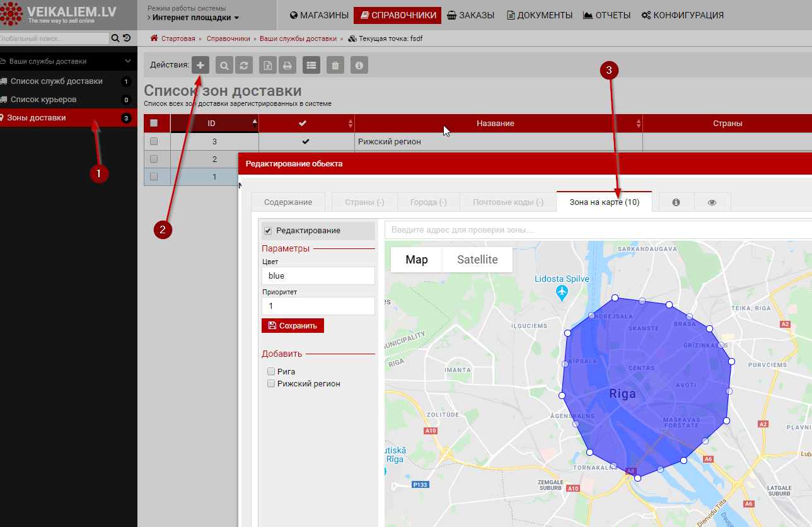Switch the map to Satellite view
812x527 pixels.
(x=477, y=260)
